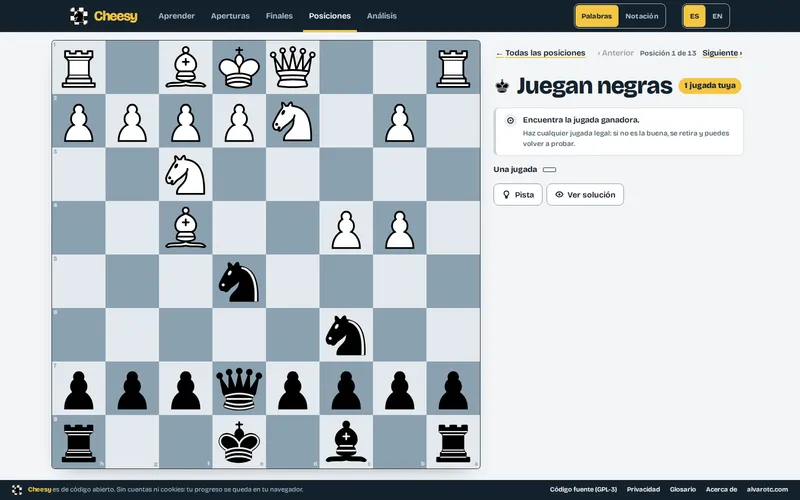Click the white bishop on f4
Viewport: 800px width, 500px height.
click(185, 228)
